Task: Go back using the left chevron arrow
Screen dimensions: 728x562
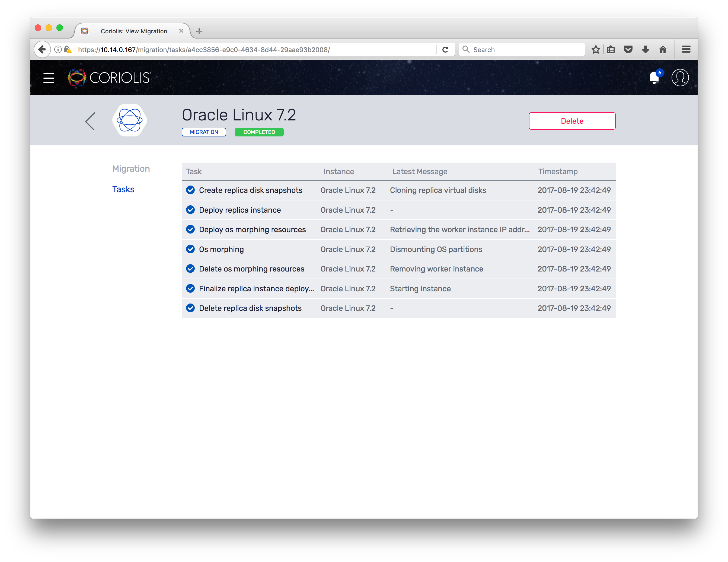Action: [x=90, y=121]
